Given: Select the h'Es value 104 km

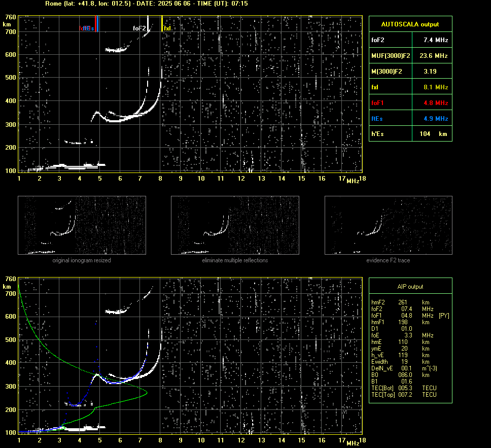Looking at the screenshot, I should 433,134.
